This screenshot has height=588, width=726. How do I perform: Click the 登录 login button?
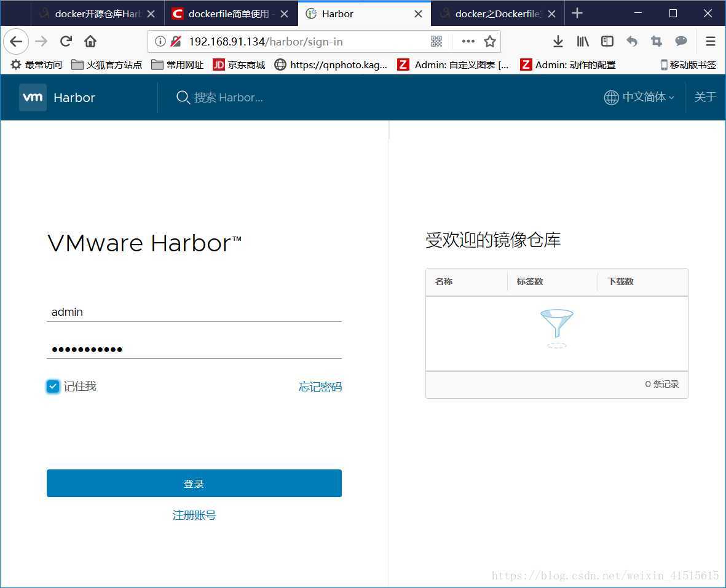[194, 484]
